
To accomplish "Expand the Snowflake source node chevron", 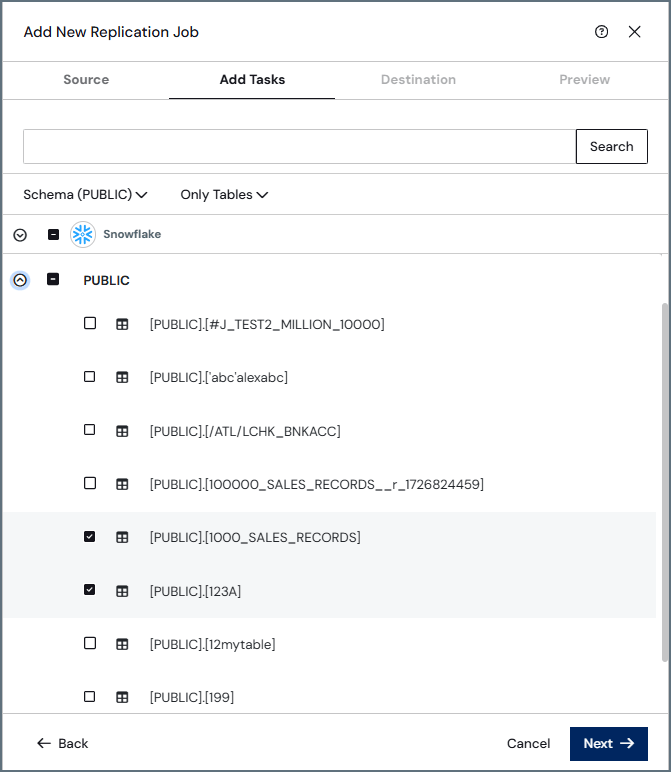I will coord(20,235).
